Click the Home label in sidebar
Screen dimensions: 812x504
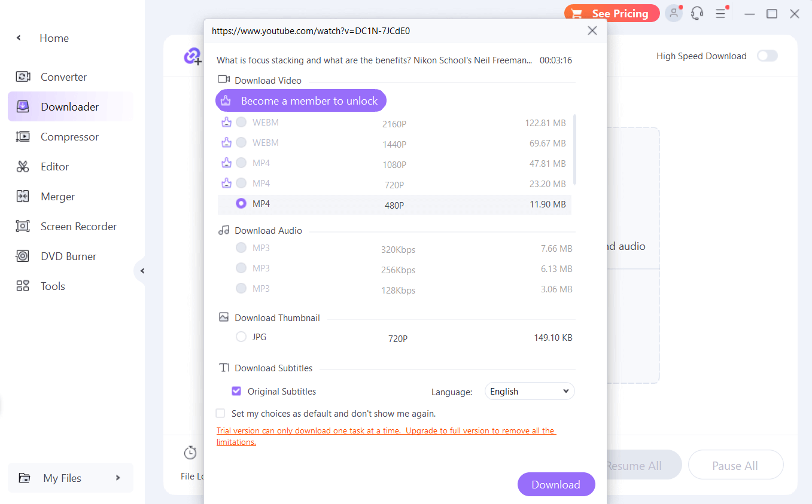click(x=54, y=38)
